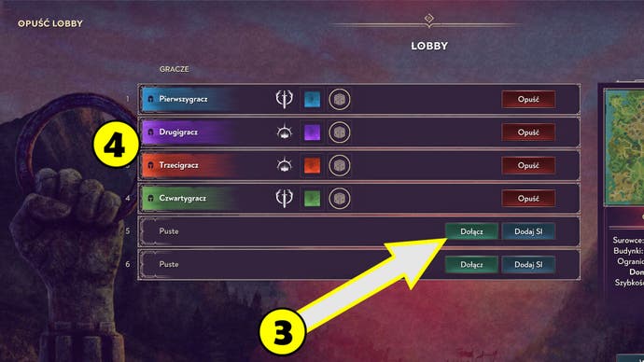Click Trzecigracz faction emblem icon

[284, 165]
